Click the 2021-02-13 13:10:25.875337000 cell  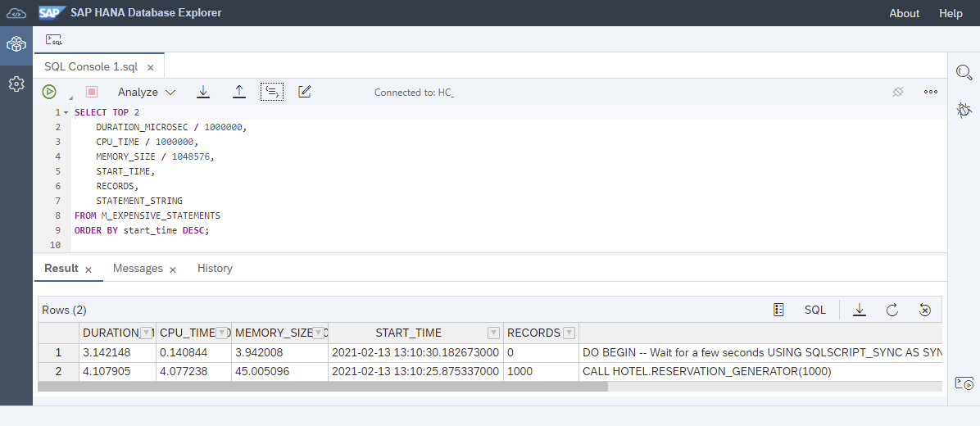pyautogui.click(x=415, y=372)
